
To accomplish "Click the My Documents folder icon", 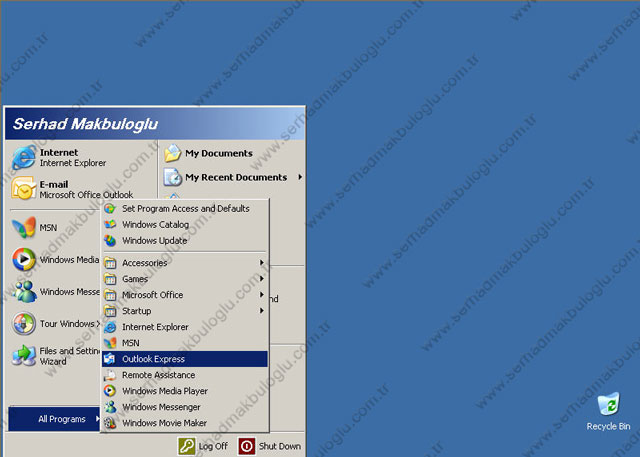I will pyautogui.click(x=172, y=153).
